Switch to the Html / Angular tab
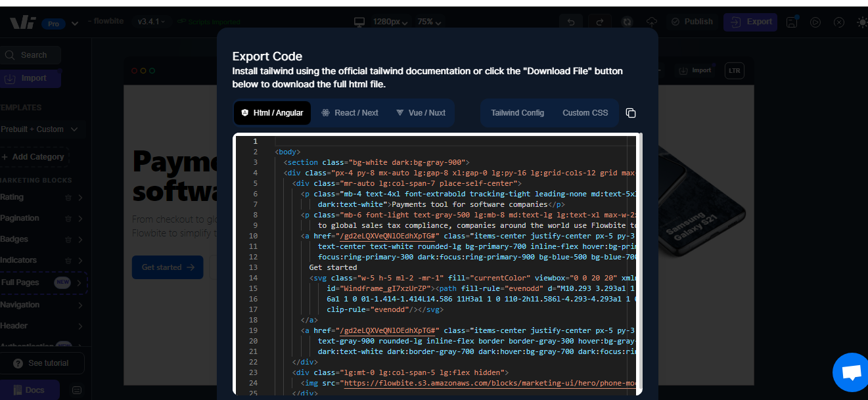 tap(272, 113)
